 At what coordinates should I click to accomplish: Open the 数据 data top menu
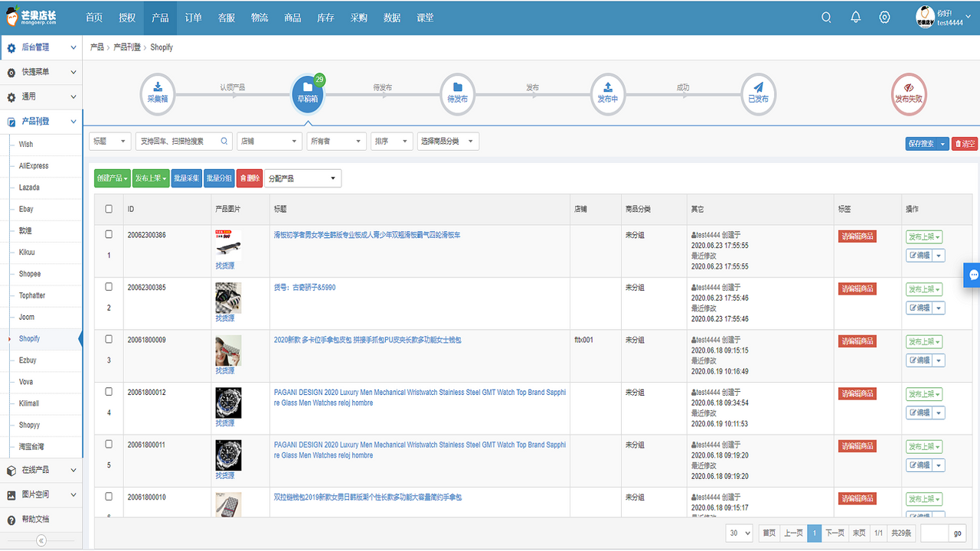[x=392, y=18]
